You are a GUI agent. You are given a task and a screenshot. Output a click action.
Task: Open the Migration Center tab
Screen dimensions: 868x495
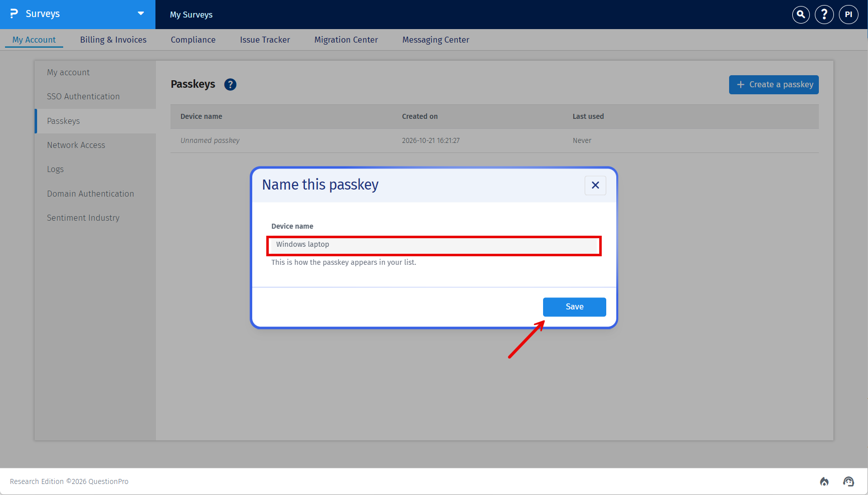click(346, 40)
